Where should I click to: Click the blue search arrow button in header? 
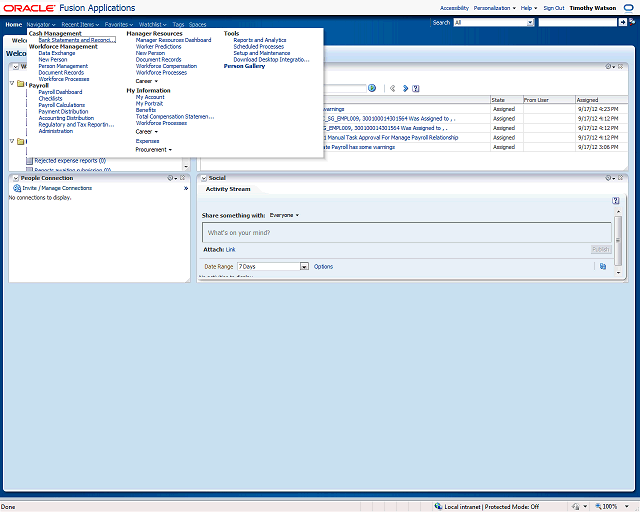pyautogui.click(x=623, y=22)
